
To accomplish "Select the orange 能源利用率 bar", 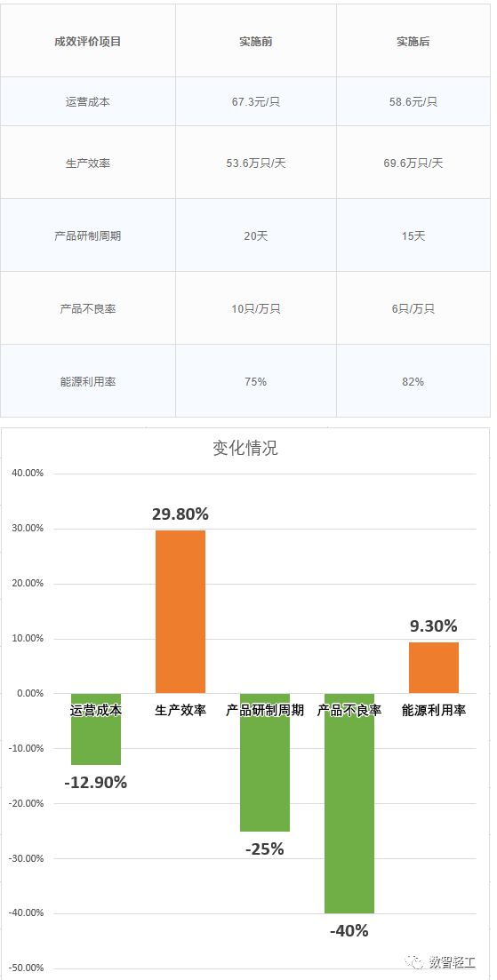I will click(434, 668).
